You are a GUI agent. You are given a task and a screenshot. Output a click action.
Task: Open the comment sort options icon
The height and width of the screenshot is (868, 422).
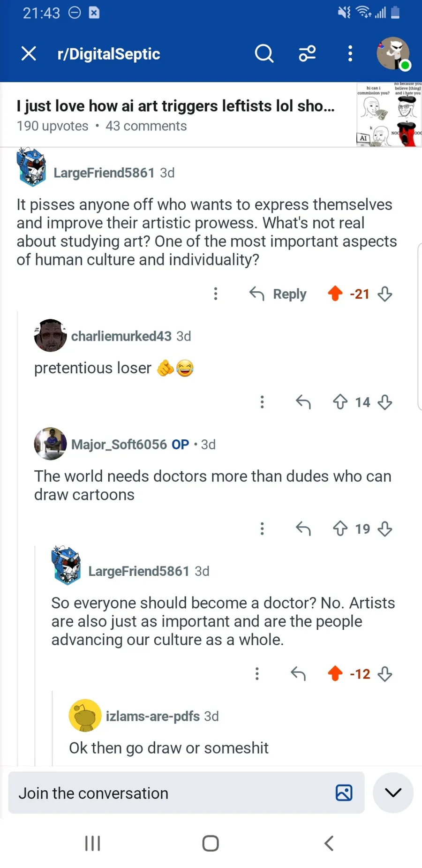coord(307,53)
